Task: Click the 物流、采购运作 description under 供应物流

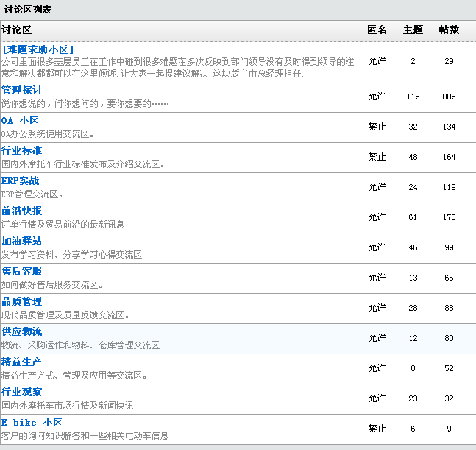Action: [x=80, y=345]
